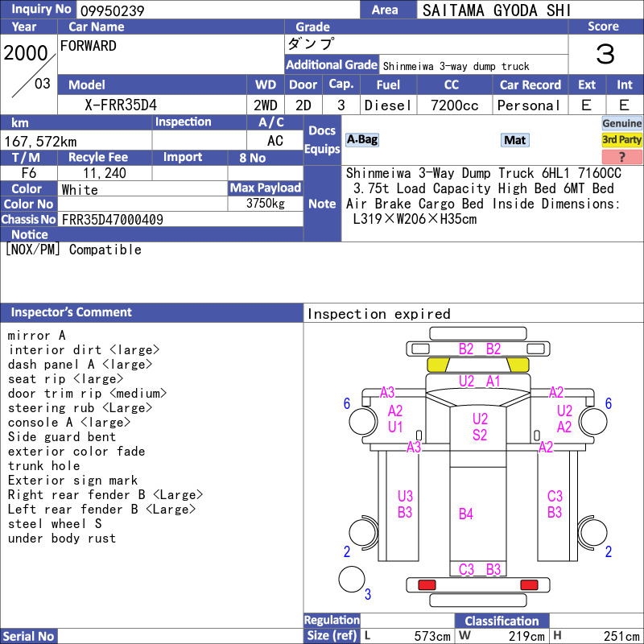Click the [NOX/PM] Compatible notice
The image size is (644, 644).
click(73, 250)
